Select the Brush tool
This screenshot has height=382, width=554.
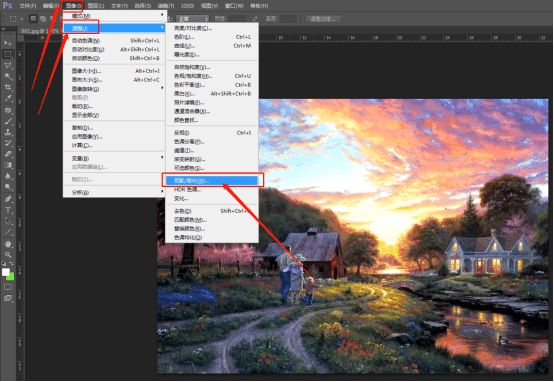coord(8,121)
